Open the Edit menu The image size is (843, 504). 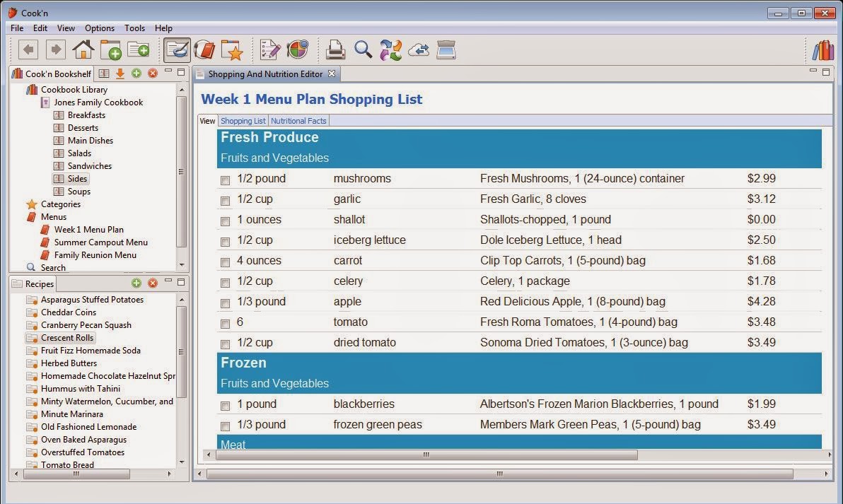tap(40, 28)
